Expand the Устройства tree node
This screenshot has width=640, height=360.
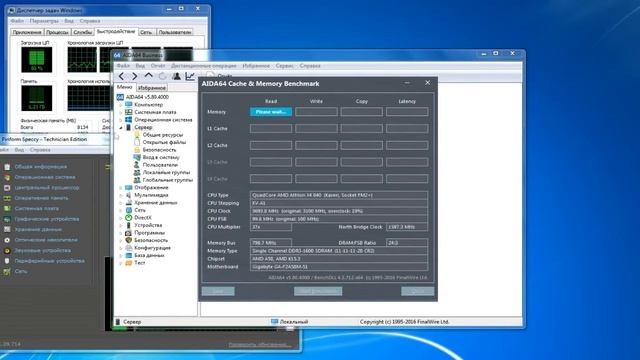(x=121, y=225)
